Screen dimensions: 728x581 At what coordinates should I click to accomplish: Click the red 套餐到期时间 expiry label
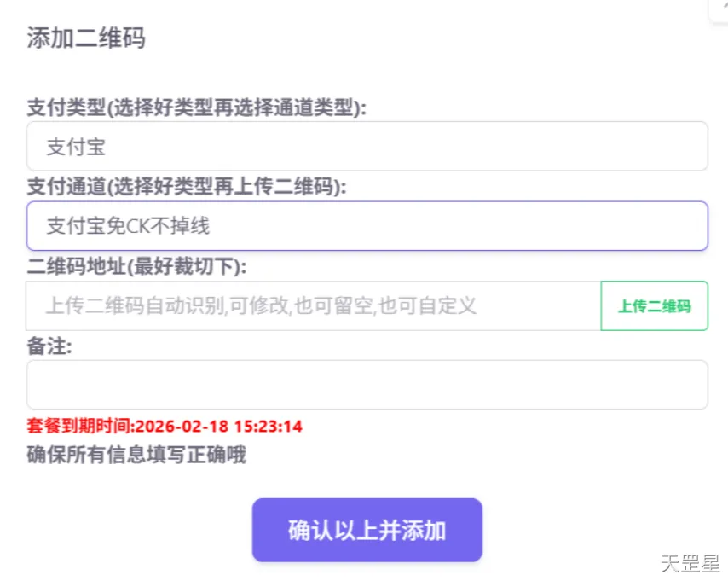point(80,426)
